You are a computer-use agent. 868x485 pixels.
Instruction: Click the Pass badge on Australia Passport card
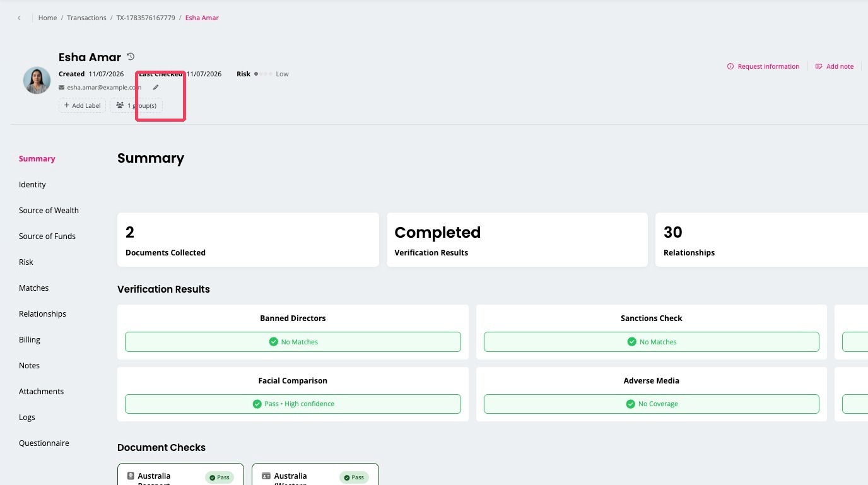(x=220, y=477)
